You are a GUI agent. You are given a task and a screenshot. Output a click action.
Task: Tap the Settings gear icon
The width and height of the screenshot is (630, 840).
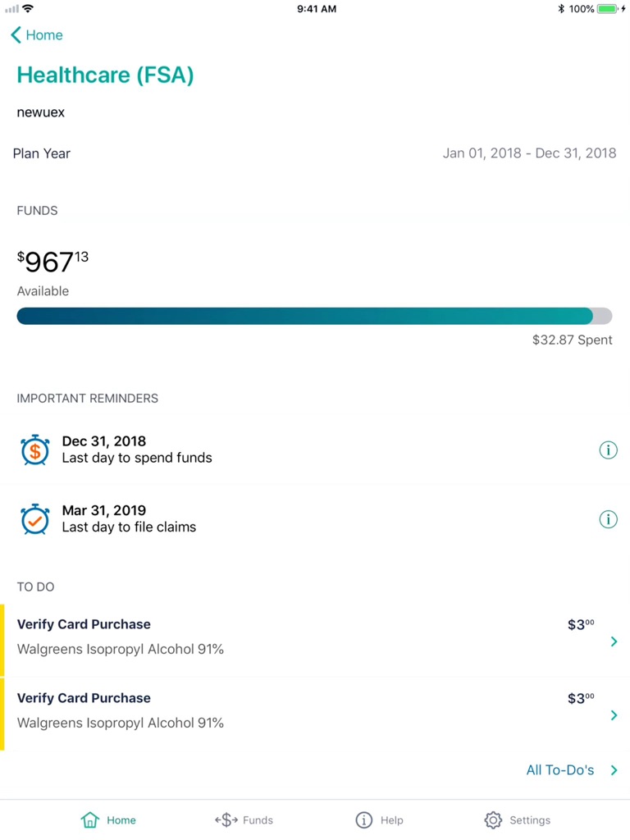pos(493,819)
